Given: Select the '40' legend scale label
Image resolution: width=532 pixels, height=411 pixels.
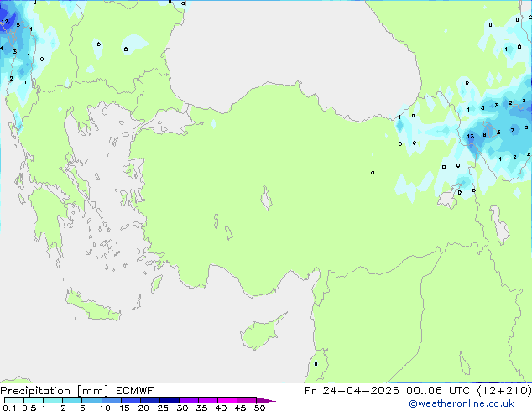Looking at the screenshot, I should tap(221, 408).
